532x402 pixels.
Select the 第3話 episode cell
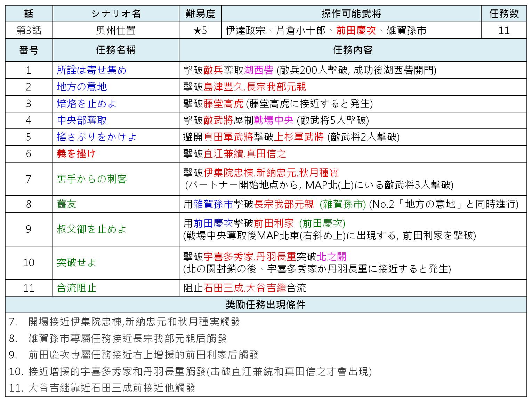click(29, 31)
